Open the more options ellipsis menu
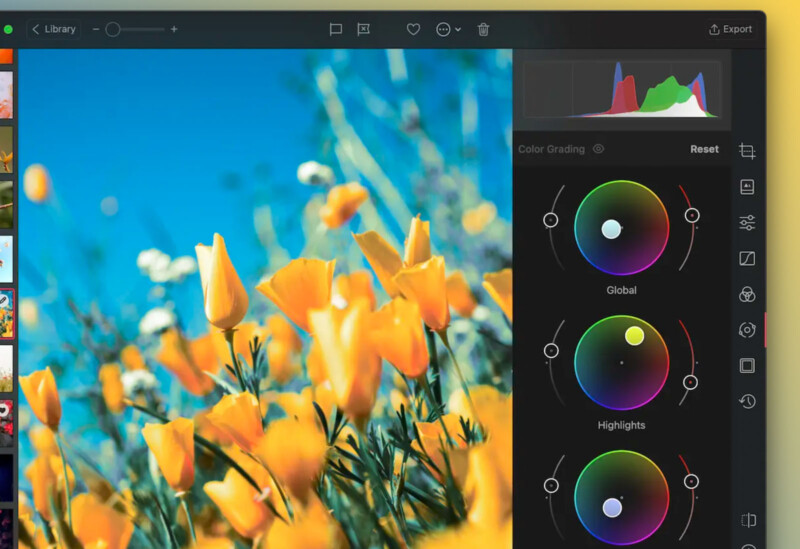The width and height of the screenshot is (800, 549). pyautogui.click(x=448, y=30)
